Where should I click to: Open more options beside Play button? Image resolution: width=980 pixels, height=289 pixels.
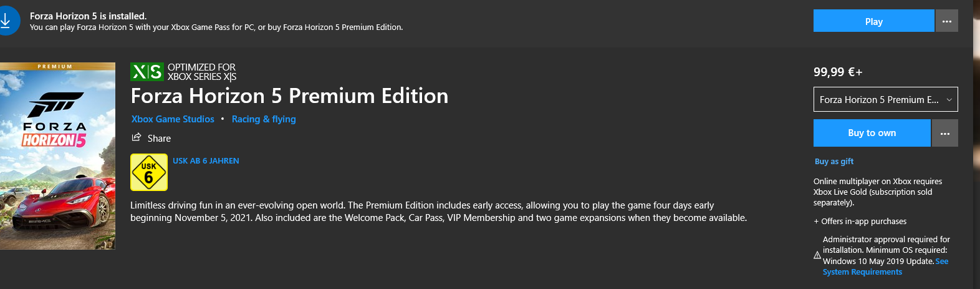[946, 21]
